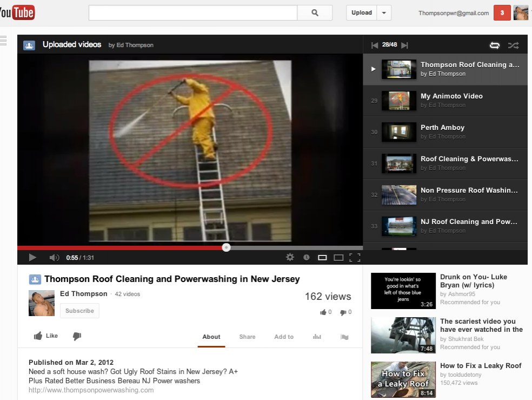This screenshot has width=532, height=400.
Task: Skip to next playlist video
Action: [x=404, y=45]
